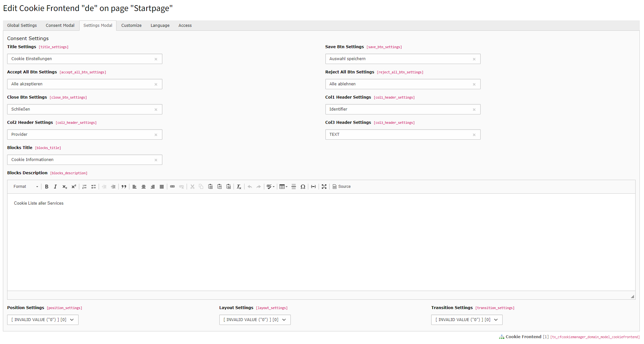The image size is (644, 344).
Task: Maximize the rich text editor
Action: (x=324, y=187)
